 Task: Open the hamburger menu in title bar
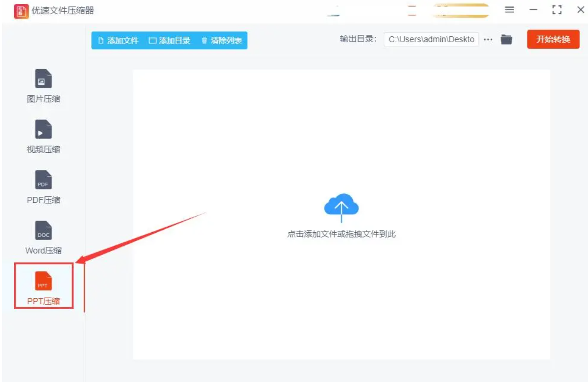(509, 10)
